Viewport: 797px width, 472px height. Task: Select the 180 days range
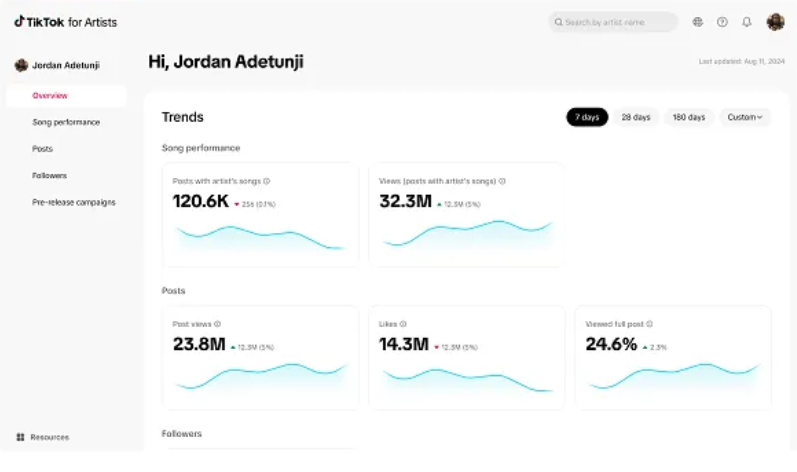(x=689, y=117)
